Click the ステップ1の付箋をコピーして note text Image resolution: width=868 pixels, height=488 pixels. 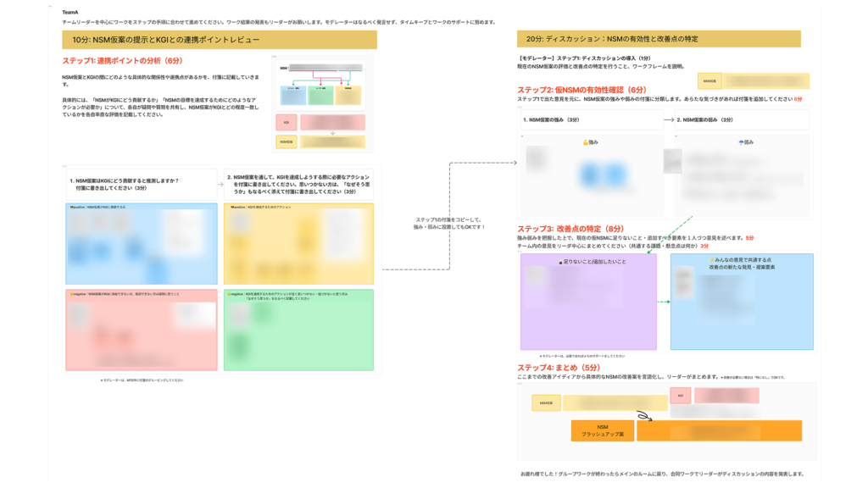click(449, 223)
